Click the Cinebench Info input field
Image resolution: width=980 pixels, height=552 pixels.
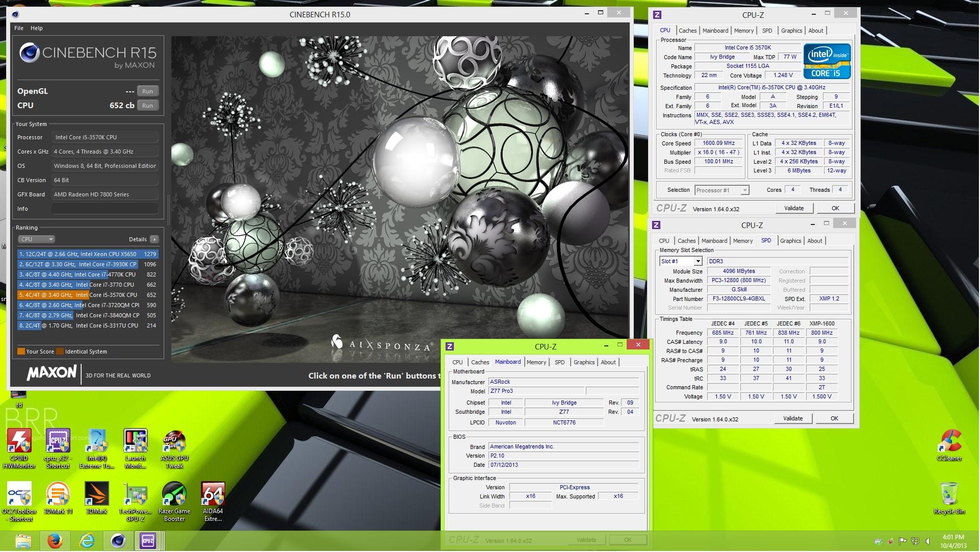[x=105, y=209]
